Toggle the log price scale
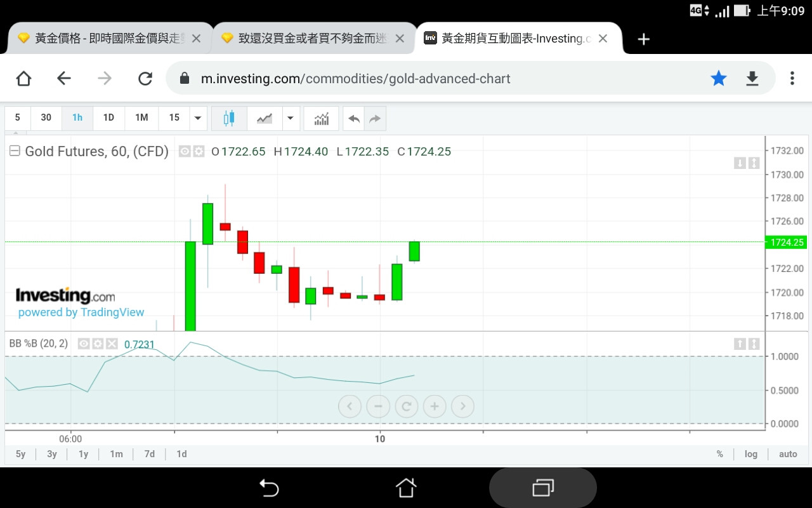The width and height of the screenshot is (812, 508). 751,454
